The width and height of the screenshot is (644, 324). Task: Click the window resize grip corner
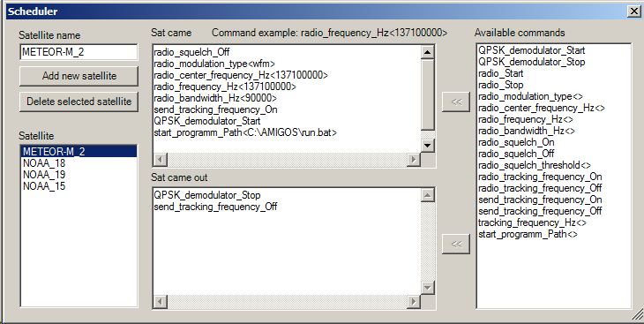[x=638, y=315]
